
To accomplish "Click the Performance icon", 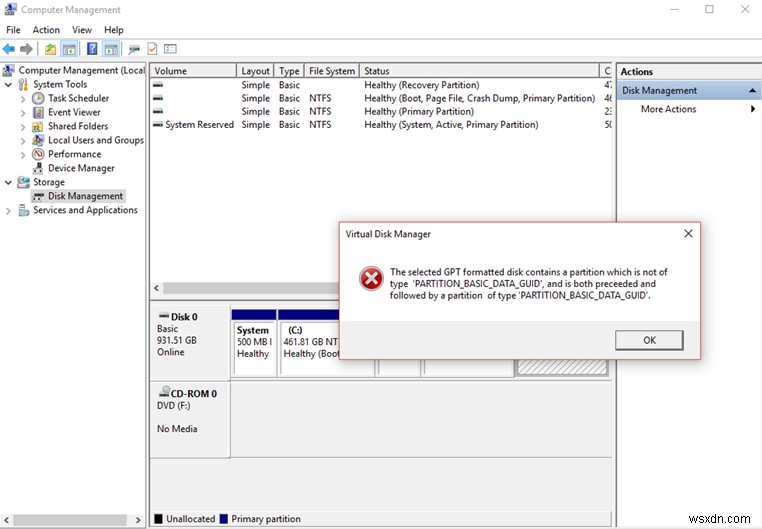I will pos(38,154).
